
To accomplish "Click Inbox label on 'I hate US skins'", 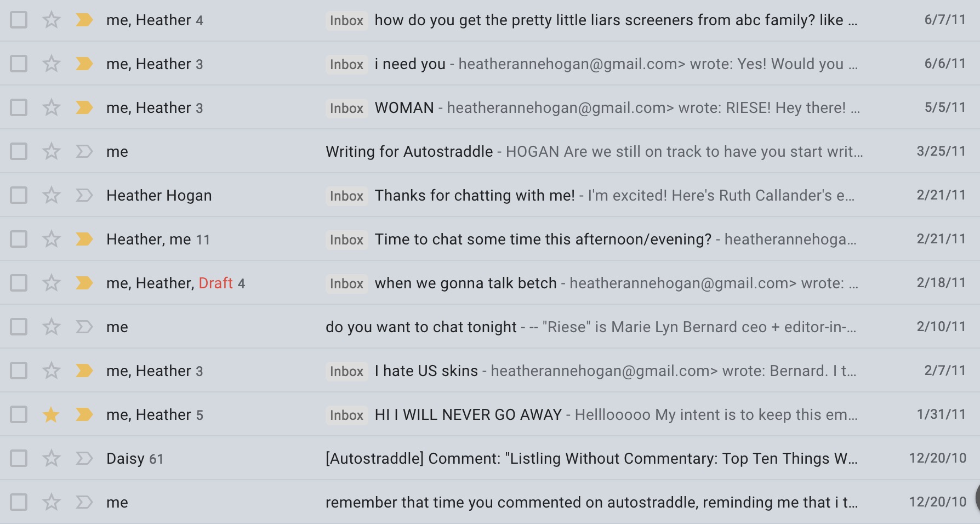I will click(346, 371).
